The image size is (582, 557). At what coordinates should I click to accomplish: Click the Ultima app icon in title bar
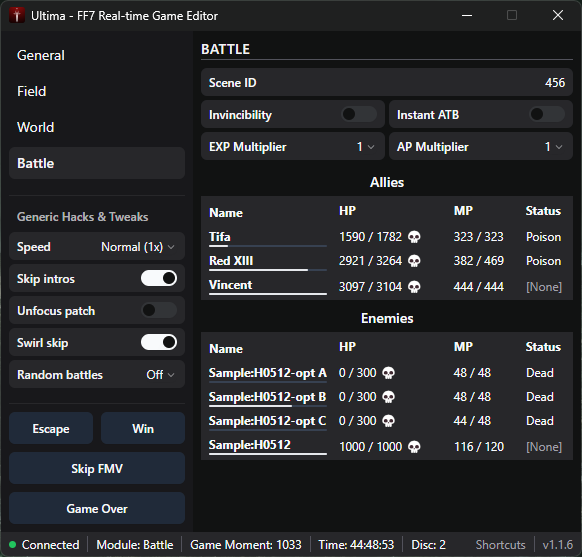pyautogui.click(x=17, y=16)
